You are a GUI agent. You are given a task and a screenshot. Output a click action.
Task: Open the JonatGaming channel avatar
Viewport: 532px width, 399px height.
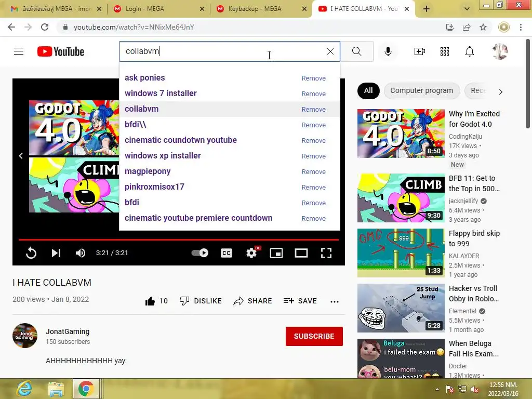25,336
